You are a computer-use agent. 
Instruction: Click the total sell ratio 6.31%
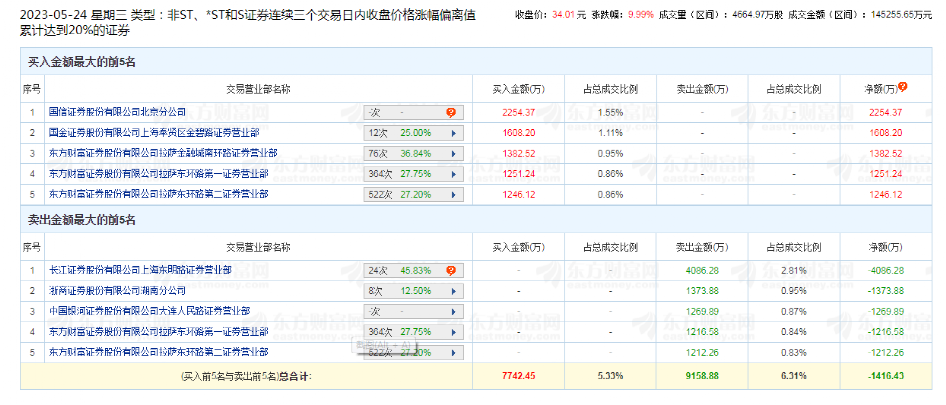[x=794, y=376]
